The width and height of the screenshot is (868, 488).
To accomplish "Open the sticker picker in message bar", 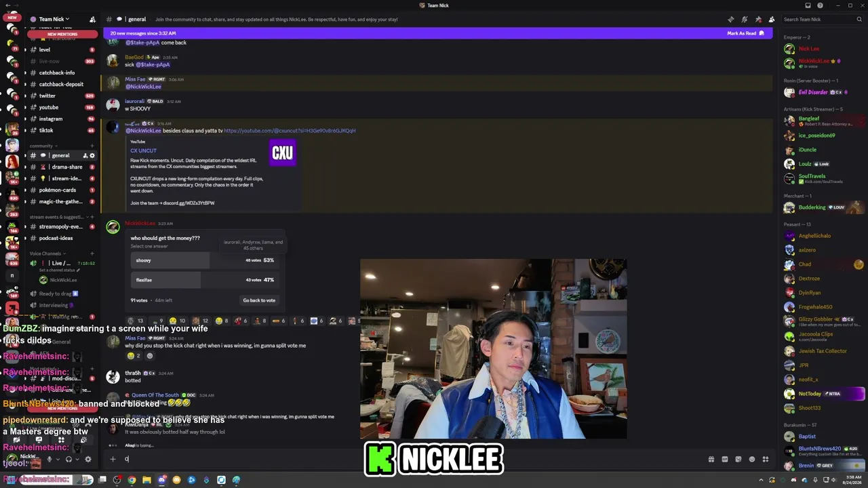I will pyautogui.click(x=738, y=459).
